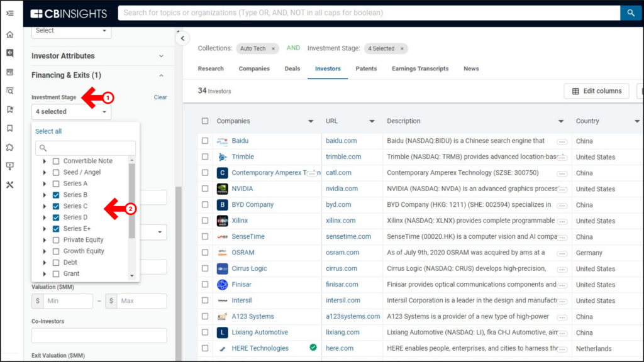Expand the Series B sub-options arrow
Image resolution: width=644 pixels, height=362 pixels.
(45, 195)
